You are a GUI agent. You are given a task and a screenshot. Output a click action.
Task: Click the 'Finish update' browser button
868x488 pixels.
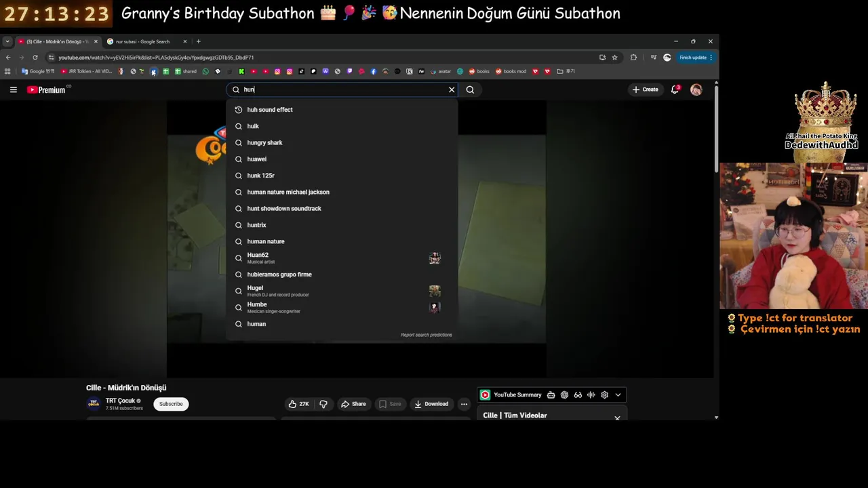(x=696, y=58)
